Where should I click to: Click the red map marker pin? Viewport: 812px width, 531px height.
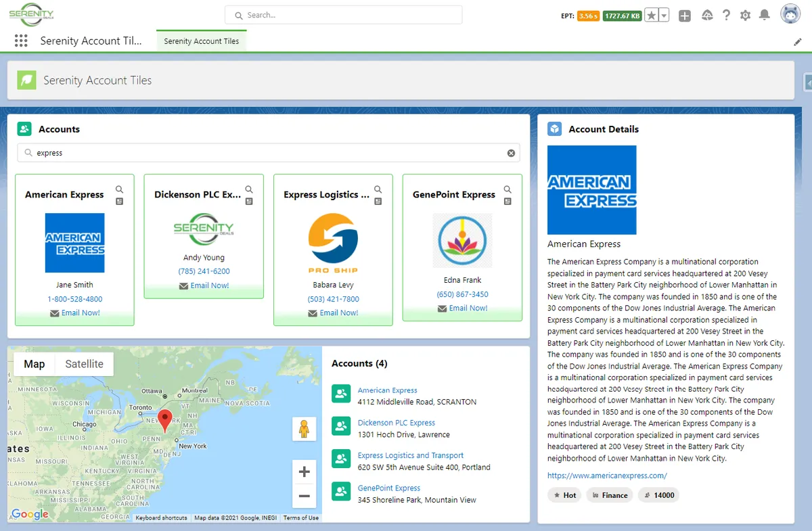[x=165, y=421]
